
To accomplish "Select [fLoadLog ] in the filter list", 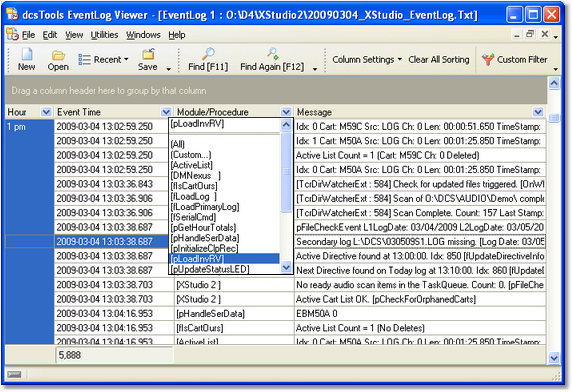I will pos(224,197).
